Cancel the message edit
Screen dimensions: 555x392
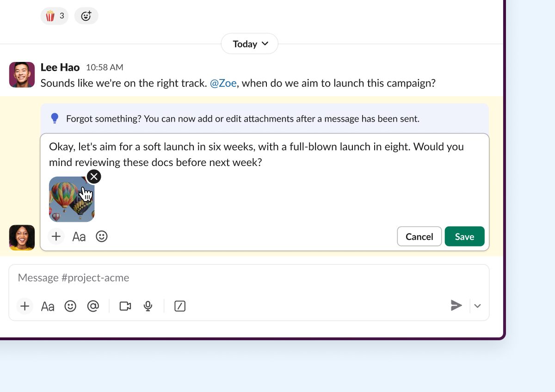(x=419, y=237)
